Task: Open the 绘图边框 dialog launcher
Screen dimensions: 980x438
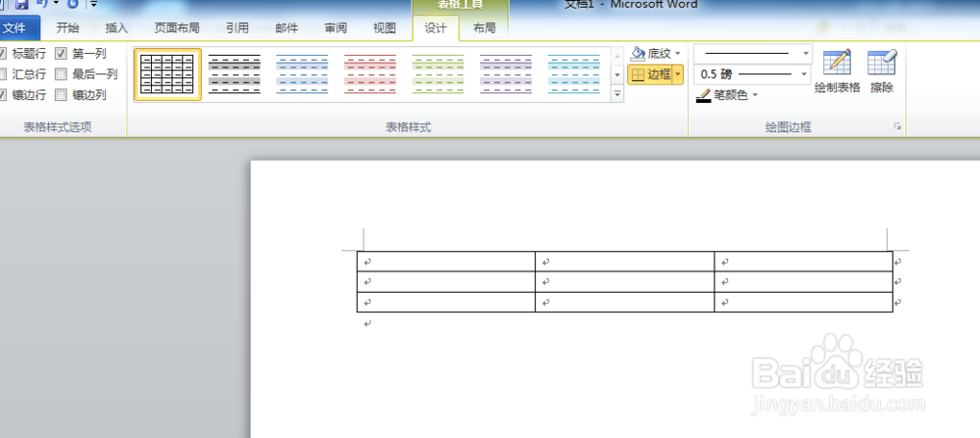Action: [898, 126]
